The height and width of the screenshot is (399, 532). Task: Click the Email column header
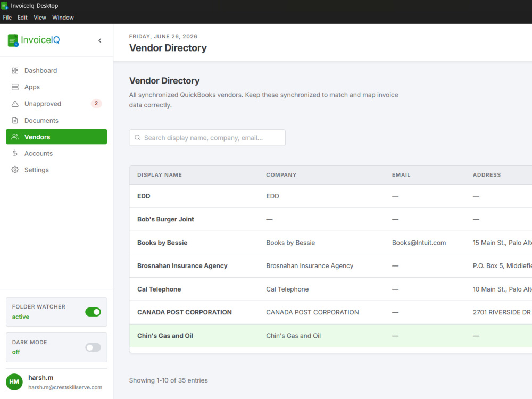pos(401,175)
